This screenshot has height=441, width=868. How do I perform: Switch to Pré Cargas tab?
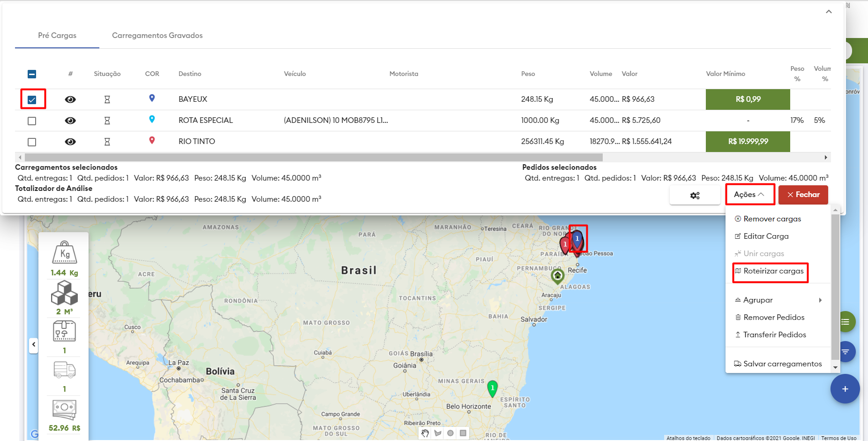[x=57, y=36]
